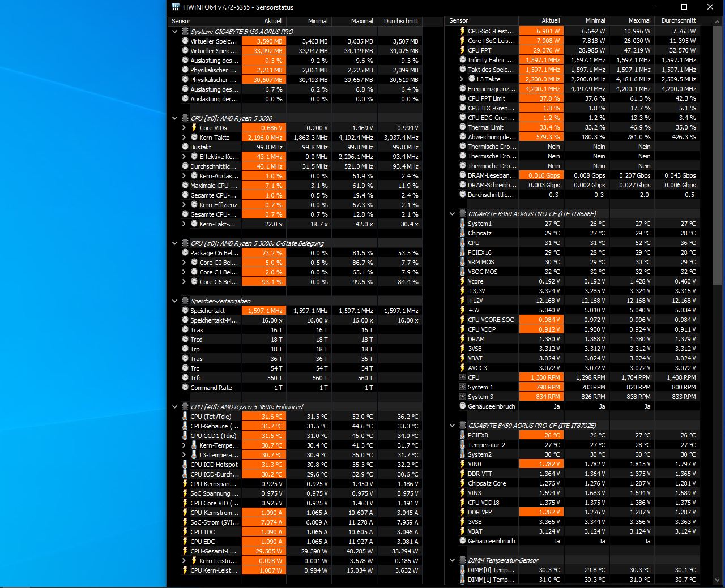Click the Bustakt clock icon
725x588 pixels.
[185, 147]
